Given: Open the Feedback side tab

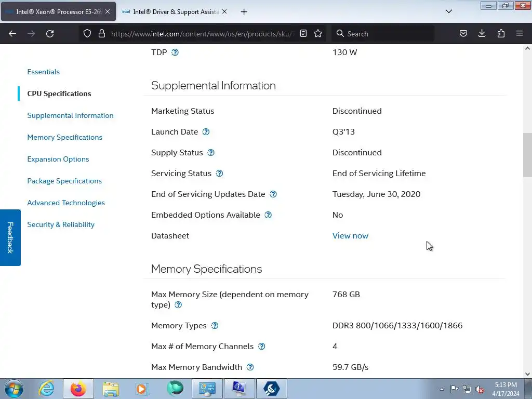Looking at the screenshot, I should [x=10, y=237].
